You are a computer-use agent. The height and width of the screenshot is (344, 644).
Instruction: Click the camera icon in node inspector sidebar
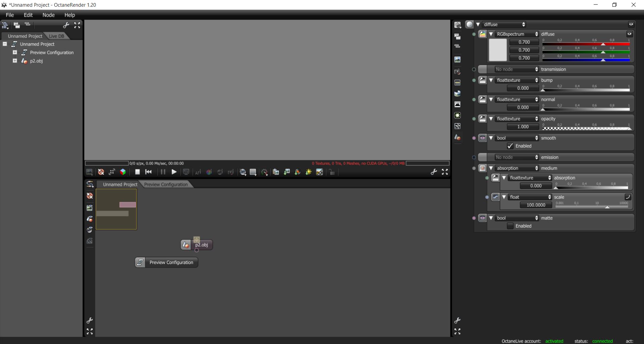(458, 72)
